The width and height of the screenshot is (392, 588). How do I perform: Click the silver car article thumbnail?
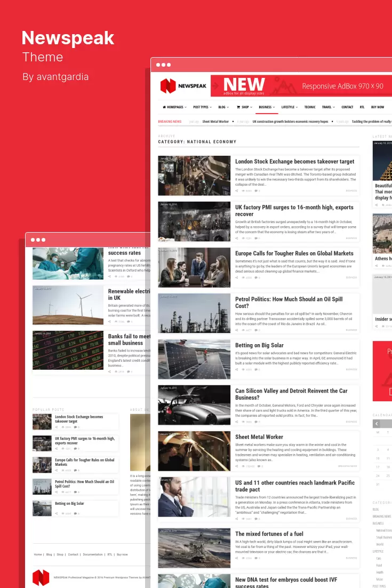[194, 405]
